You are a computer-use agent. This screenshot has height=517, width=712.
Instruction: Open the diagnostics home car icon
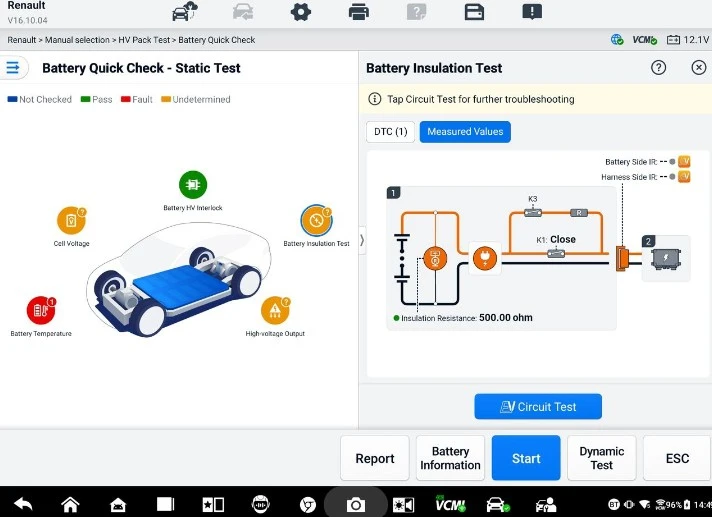pyautogui.click(x=118, y=504)
